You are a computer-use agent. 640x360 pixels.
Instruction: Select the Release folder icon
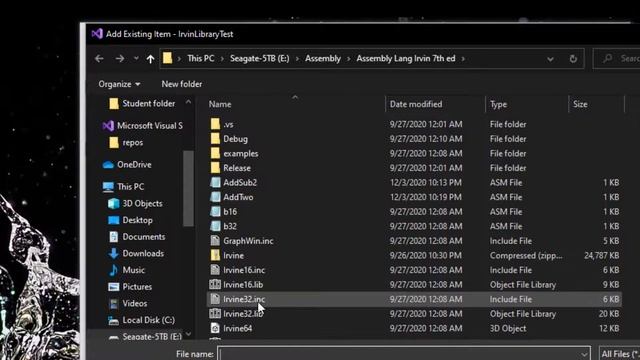[x=215, y=168]
